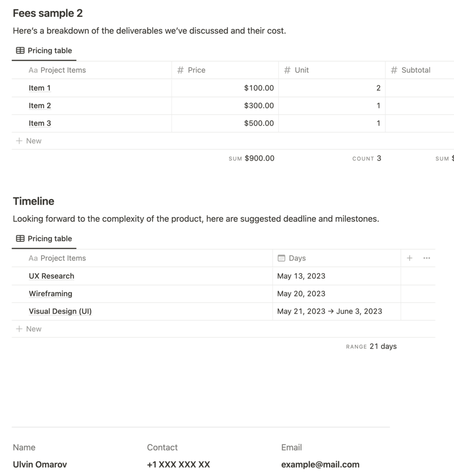Click table icon of Timeline Pricing table tab

(20, 239)
